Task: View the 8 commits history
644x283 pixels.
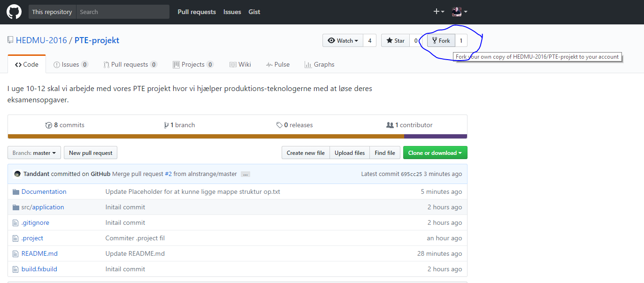Action: click(65, 125)
